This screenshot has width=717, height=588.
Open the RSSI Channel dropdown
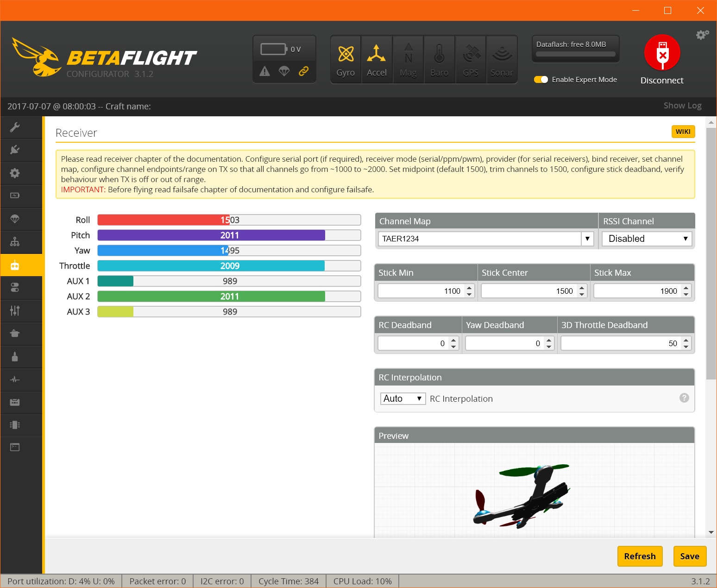647,239
